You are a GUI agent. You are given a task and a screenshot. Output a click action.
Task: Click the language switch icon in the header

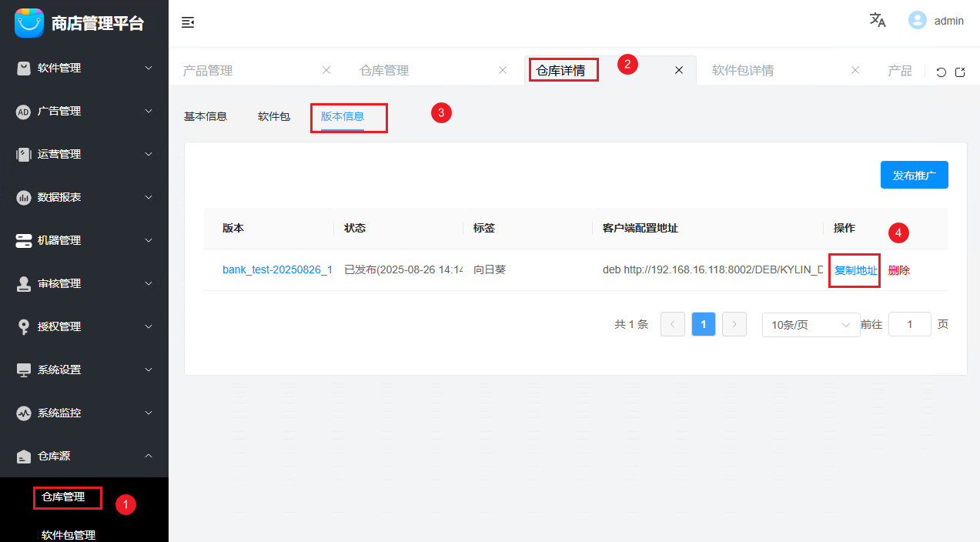click(x=877, y=21)
